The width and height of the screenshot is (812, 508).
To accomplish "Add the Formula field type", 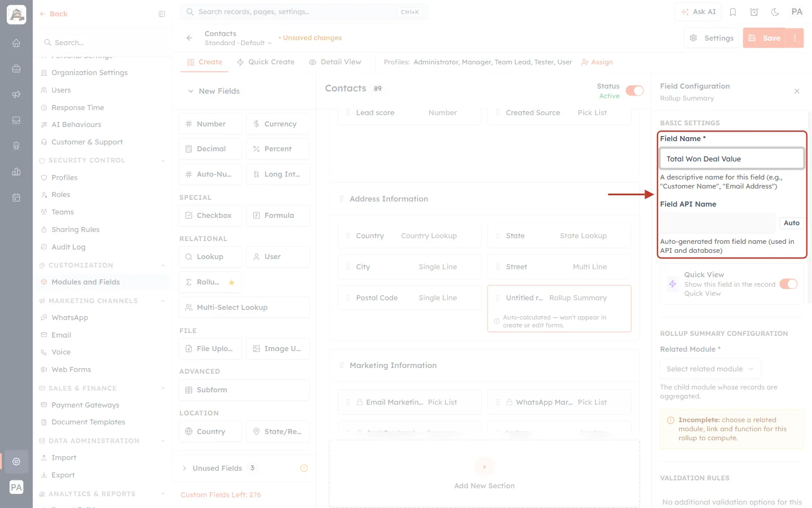I will tap(278, 216).
